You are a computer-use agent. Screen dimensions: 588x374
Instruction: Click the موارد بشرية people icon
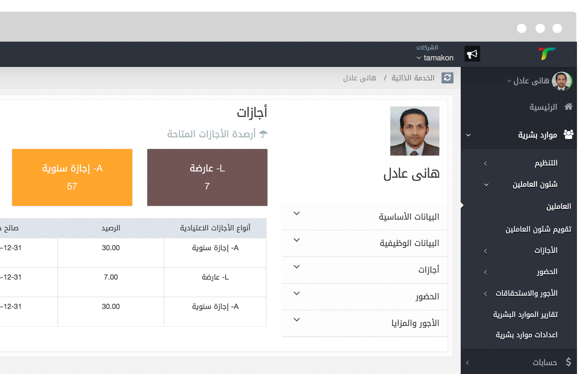coord(568,134)
